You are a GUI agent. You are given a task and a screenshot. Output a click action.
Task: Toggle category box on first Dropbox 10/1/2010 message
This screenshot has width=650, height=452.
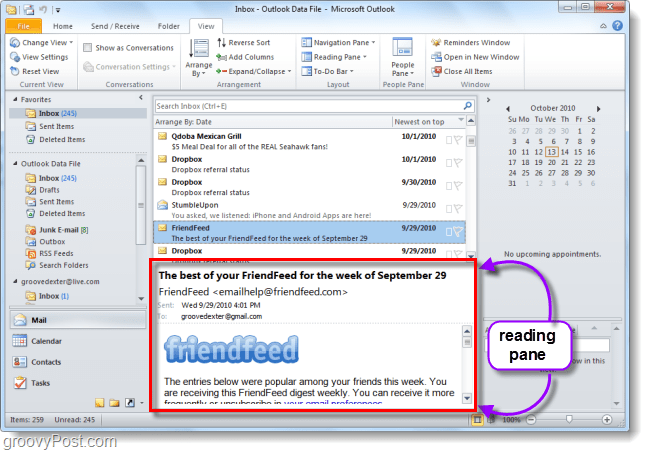click(449, 163)
